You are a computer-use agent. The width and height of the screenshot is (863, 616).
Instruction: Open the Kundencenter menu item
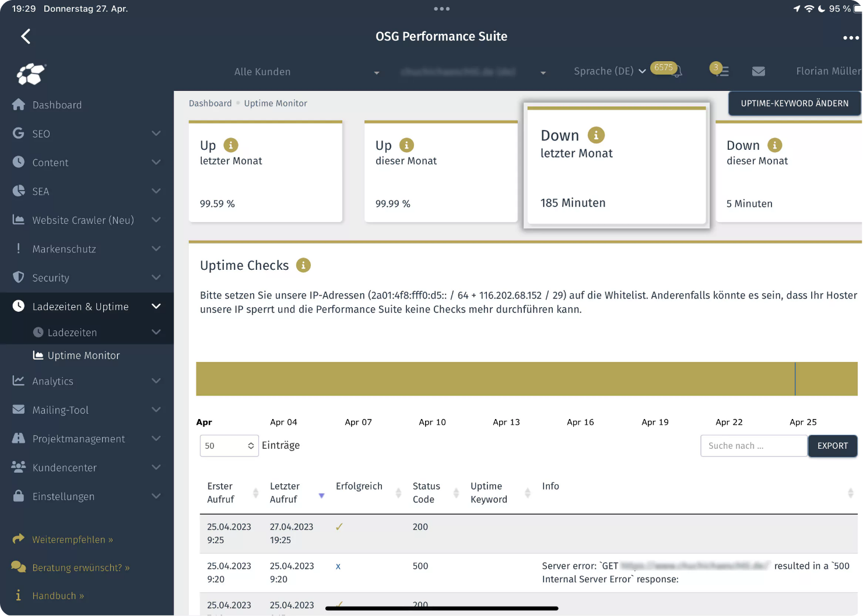tap(87, 467)
